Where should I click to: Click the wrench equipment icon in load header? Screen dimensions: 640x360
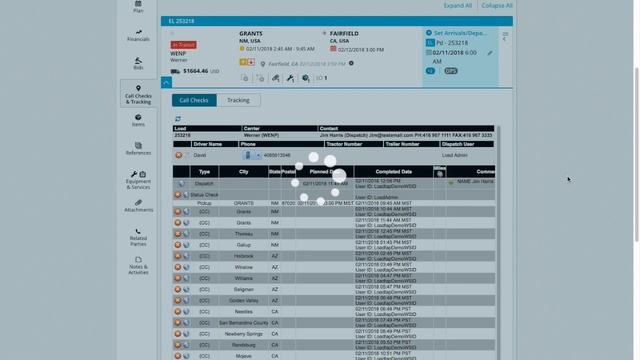point(290,78)
